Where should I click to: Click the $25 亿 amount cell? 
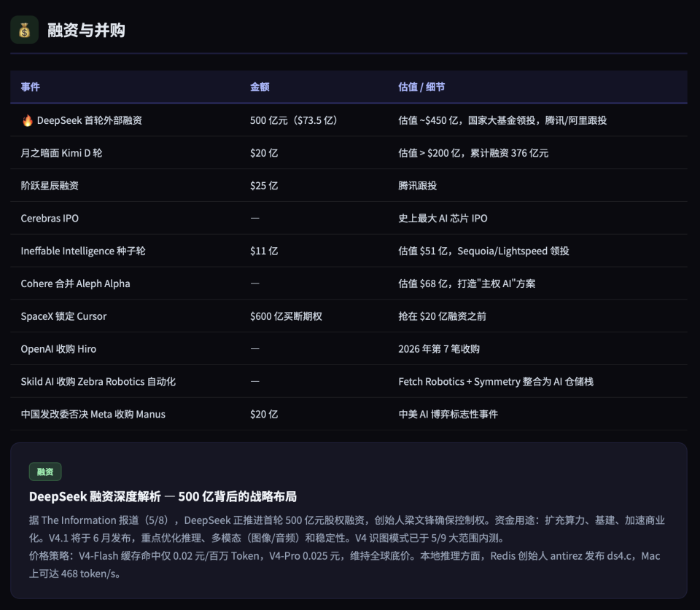click(x=264, y=186)
